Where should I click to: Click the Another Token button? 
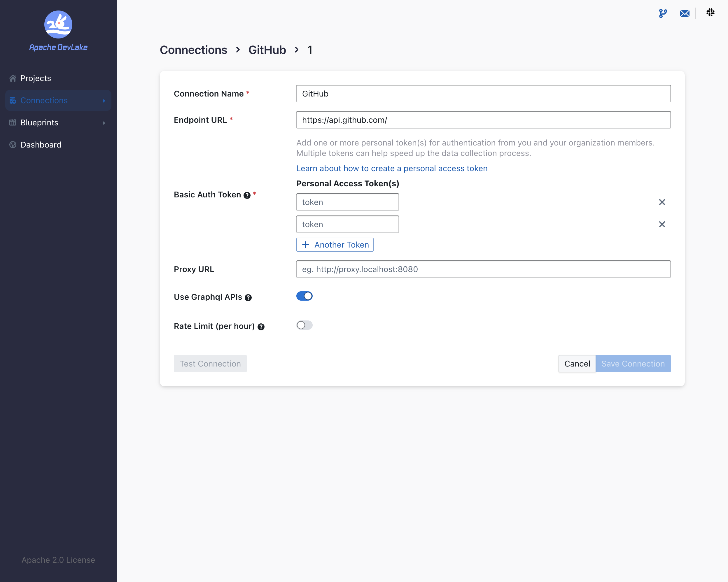335,245
